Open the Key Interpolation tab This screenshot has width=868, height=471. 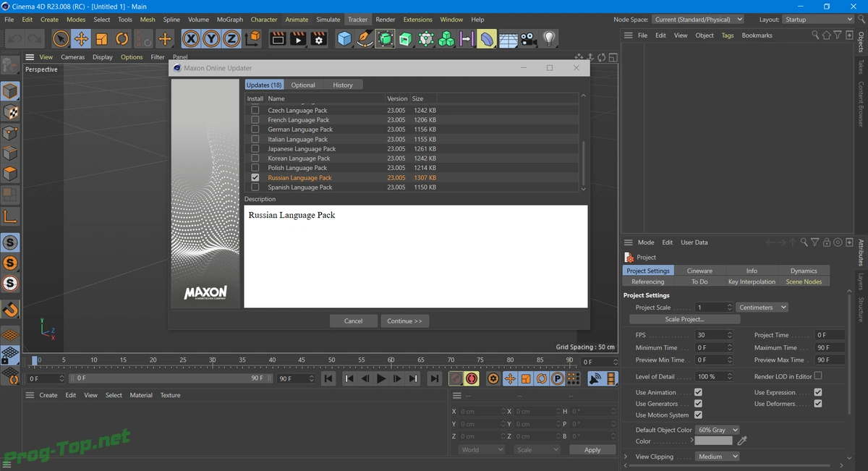pyautogui.click(x=752, y=281)
